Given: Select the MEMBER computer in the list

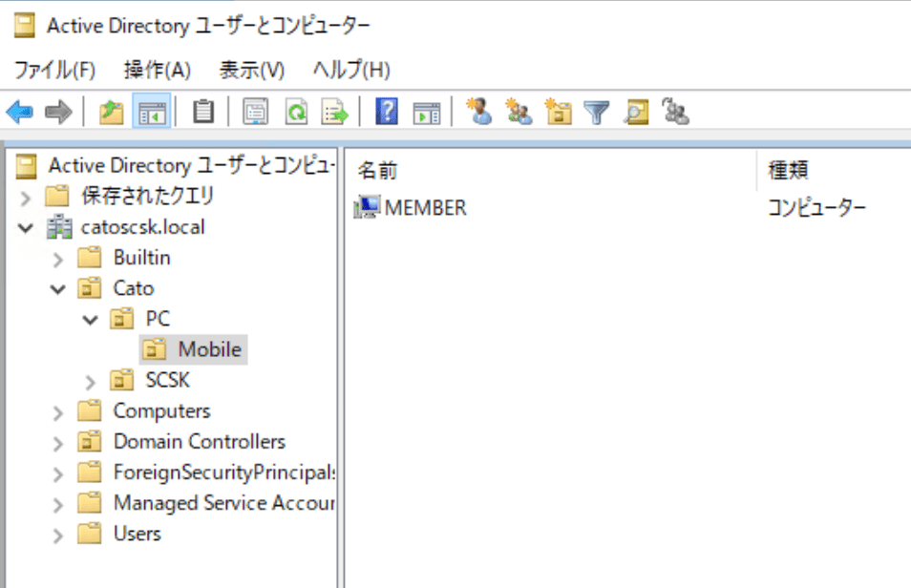Looking at the screenshot, I should coord(425,207).
